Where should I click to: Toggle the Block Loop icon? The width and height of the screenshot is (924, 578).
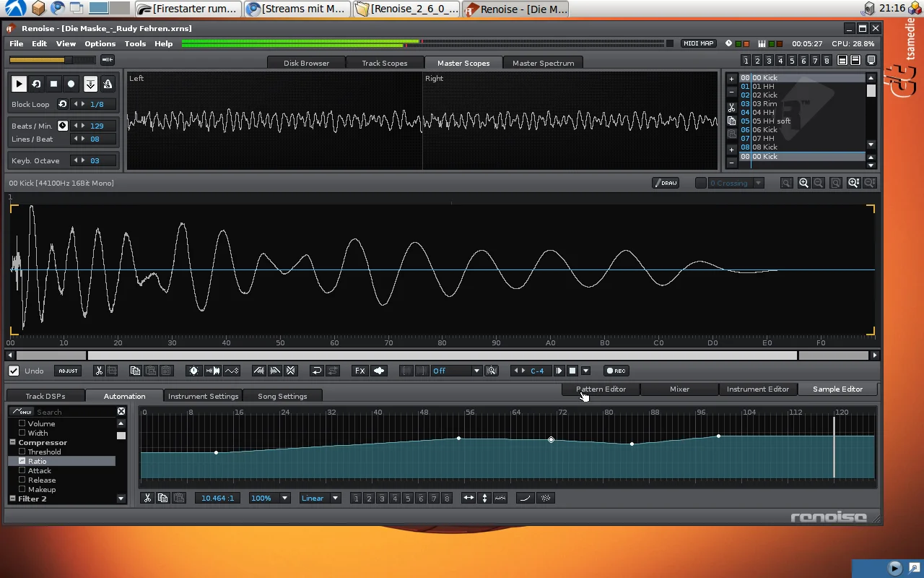coord(62,104)
